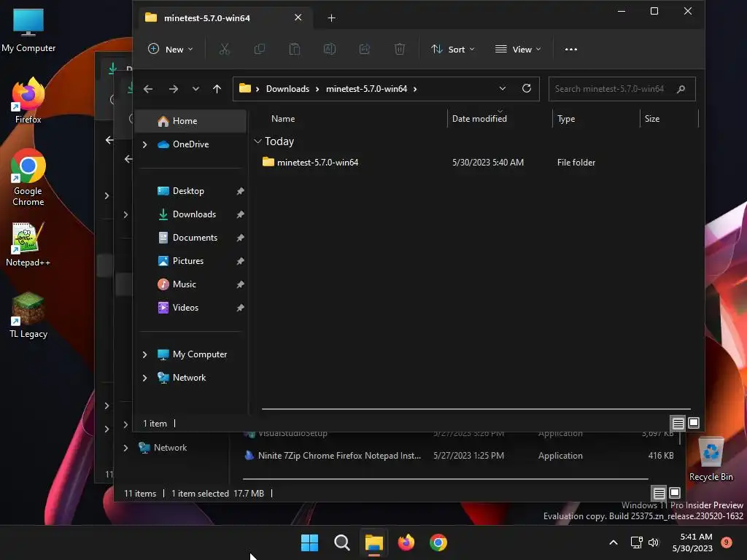Expand address bar history dropdown
Screen dimensions: 747x560
(x=502, y=88)
